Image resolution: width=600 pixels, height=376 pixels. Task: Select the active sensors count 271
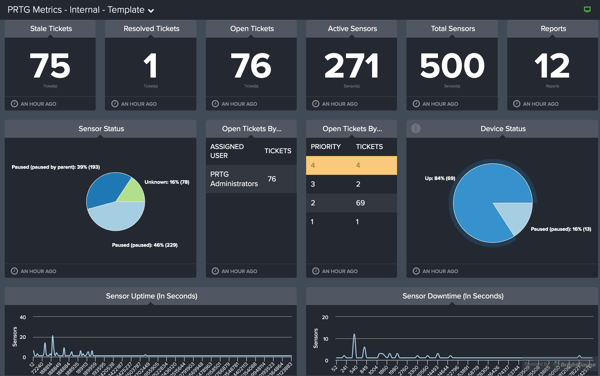[352, 65]
